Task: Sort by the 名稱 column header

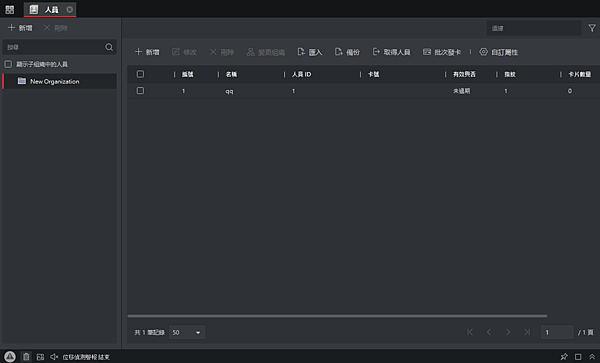Action: [x=231, y=74]
